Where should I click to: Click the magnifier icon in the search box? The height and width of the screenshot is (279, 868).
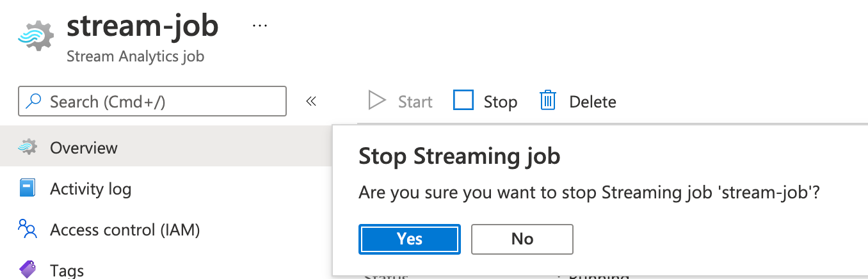(34, 102)
